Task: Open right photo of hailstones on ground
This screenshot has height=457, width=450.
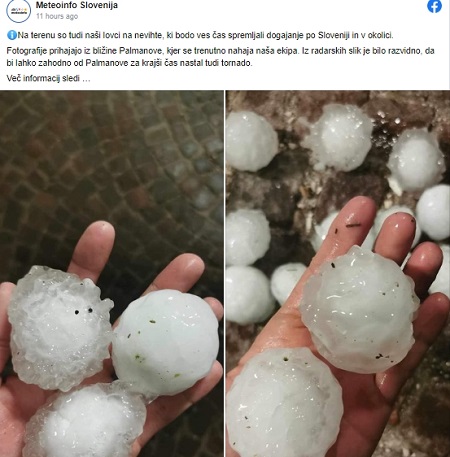Action: coord(338,273)
